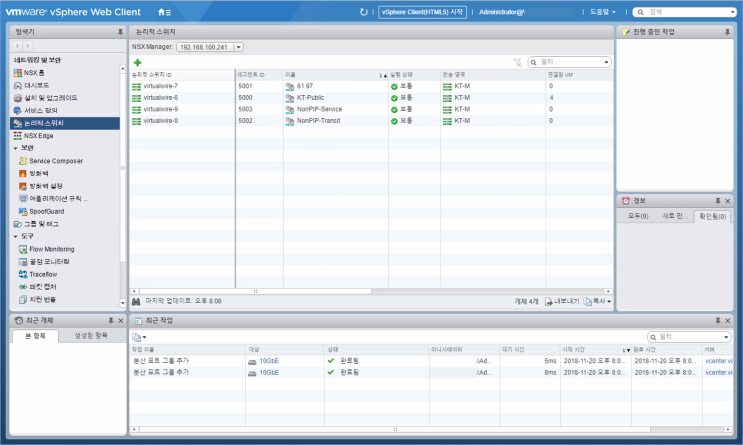
Task: Open the home menu icon in the header
Action: [x=164, y=12]
